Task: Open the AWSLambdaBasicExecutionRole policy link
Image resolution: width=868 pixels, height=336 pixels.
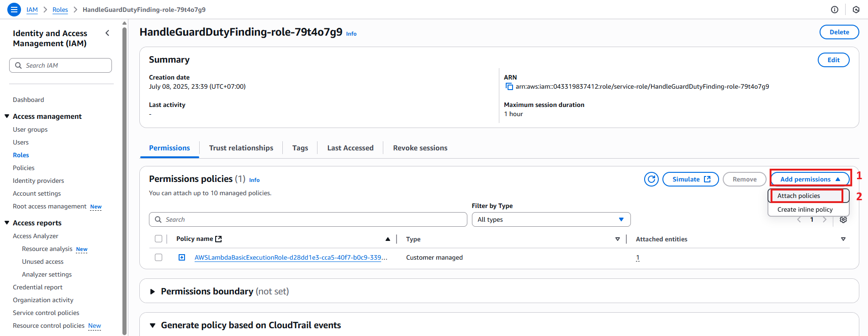Action: click(291, 257)
